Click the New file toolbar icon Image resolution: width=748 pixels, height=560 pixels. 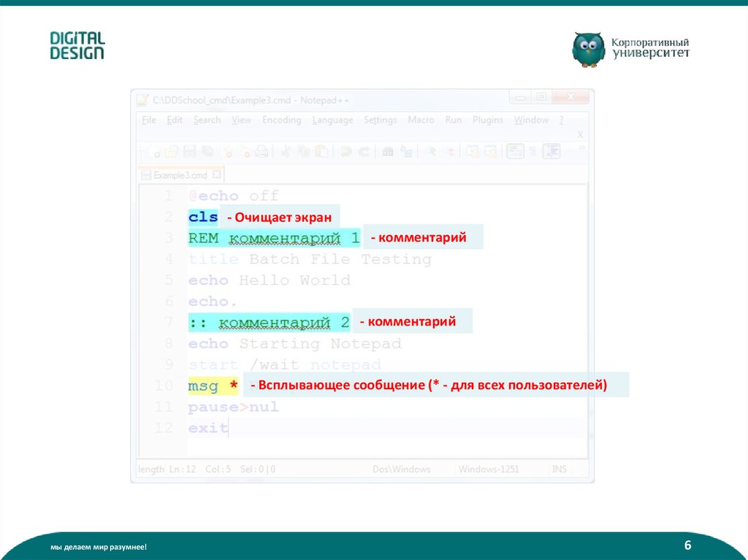click(x=154, y=152)
